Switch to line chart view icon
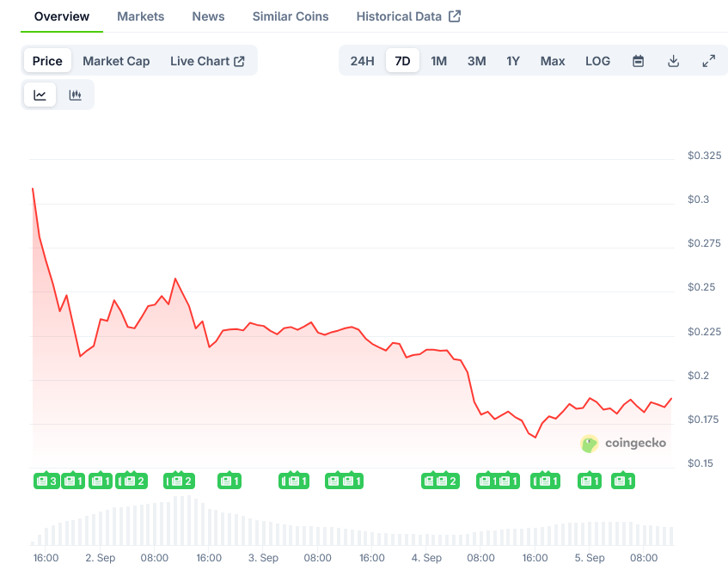Screen dimensions: 728x576 click(x=40, y=95)
